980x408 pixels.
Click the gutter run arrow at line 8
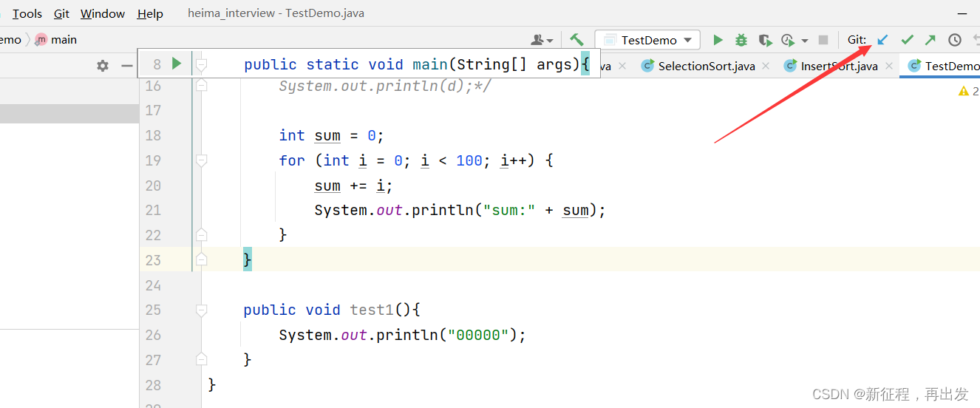[x=177, y=64]
